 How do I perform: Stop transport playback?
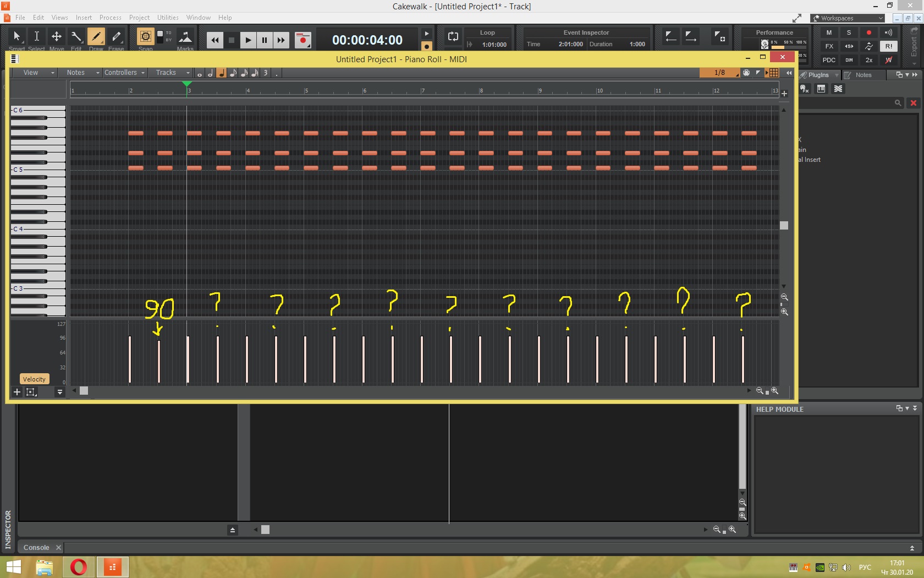tap(232, 40)
